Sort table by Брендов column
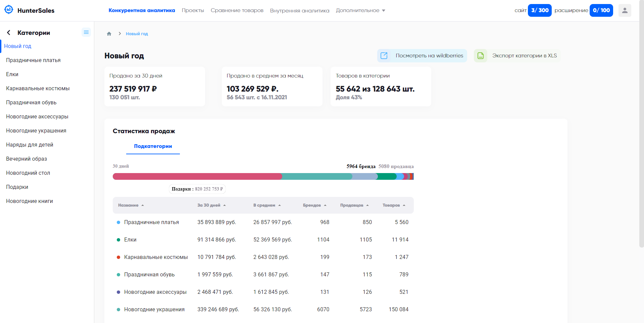Screen dimensions: 644x323 click(x=314, y=205)
